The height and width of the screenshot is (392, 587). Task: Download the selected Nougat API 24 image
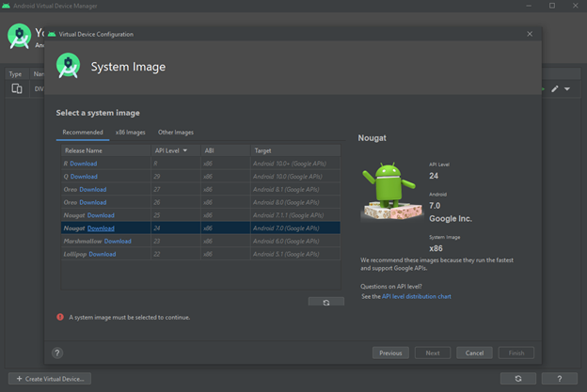(101, 228)
